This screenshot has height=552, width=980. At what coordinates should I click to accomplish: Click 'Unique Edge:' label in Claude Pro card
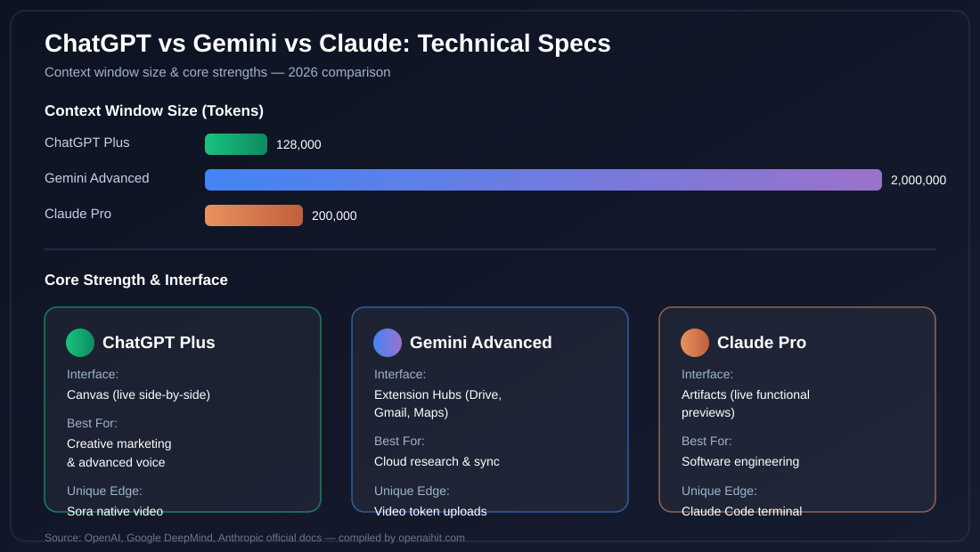pyautogui.click(x=719, y=491)
